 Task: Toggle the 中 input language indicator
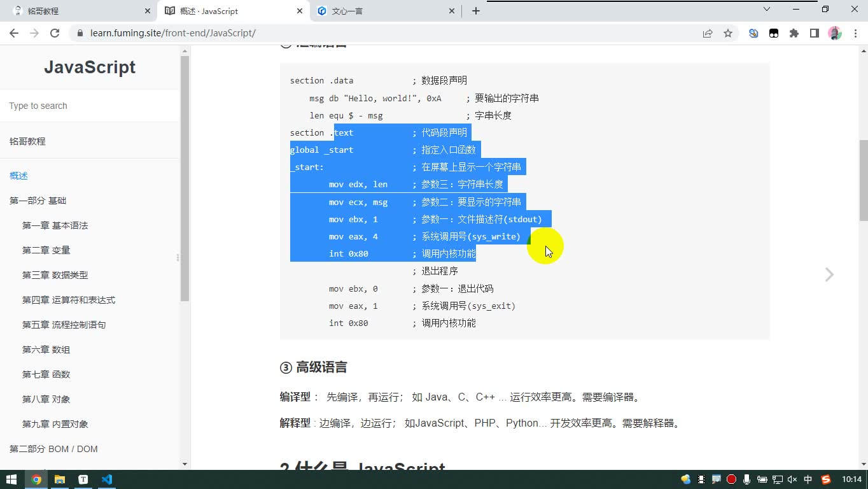tap(808, 479)
